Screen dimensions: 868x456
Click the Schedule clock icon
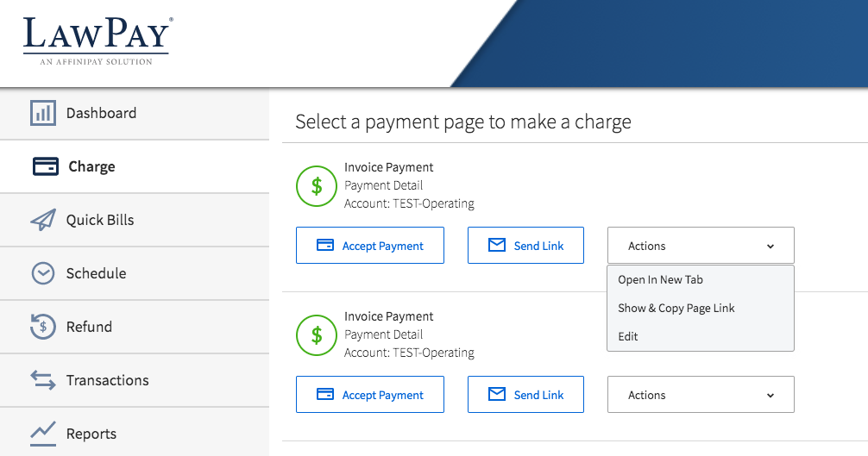42,273
